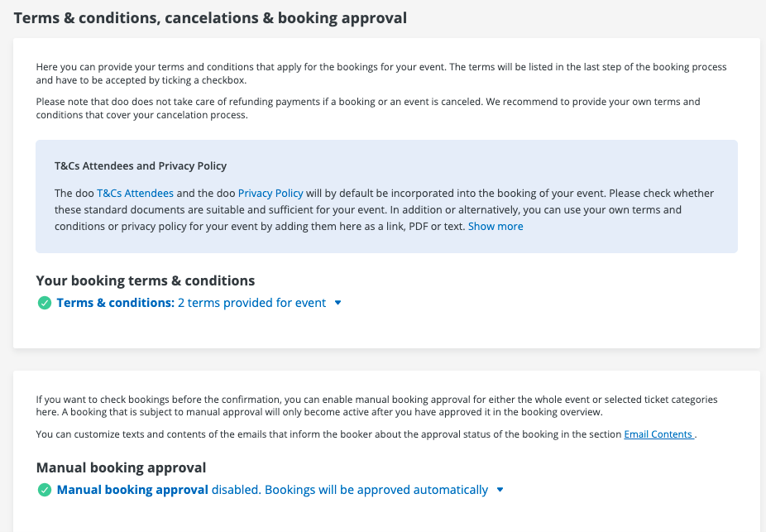The width and height of the screenshot is (766, 532).
Task: Open the Email Contents link
Action: (658, 434)
